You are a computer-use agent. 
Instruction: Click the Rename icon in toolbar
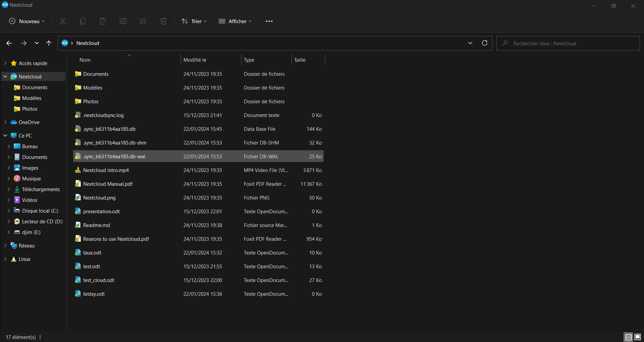[x=123, y=21]
